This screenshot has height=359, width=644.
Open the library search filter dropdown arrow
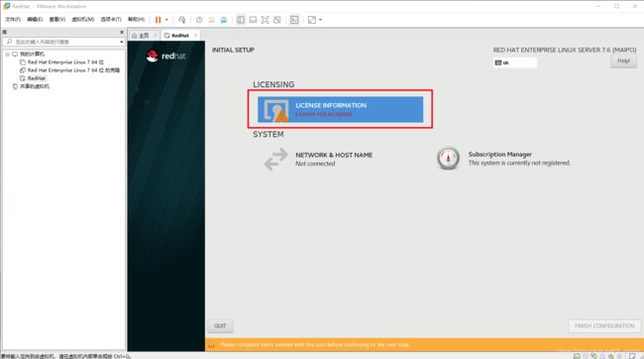tap(122, 42)
